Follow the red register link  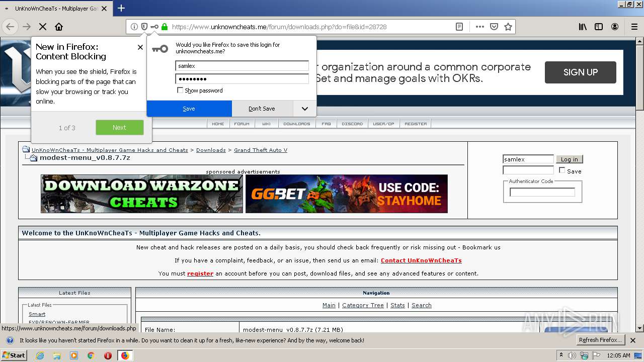(x=200, y=274)
